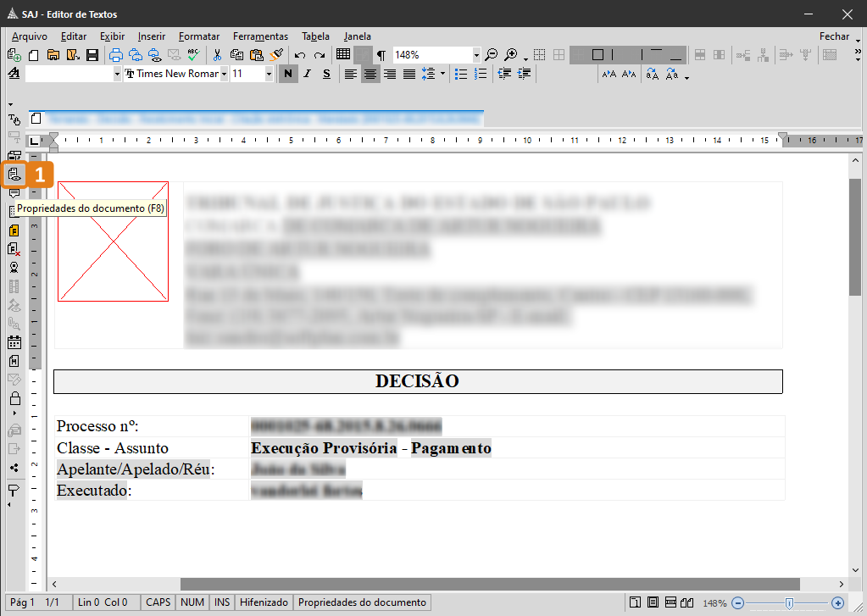Viewport: 867px width, 616px height.
Task: Click the vertical scrollbar thumb
Action: click(855, 237)
